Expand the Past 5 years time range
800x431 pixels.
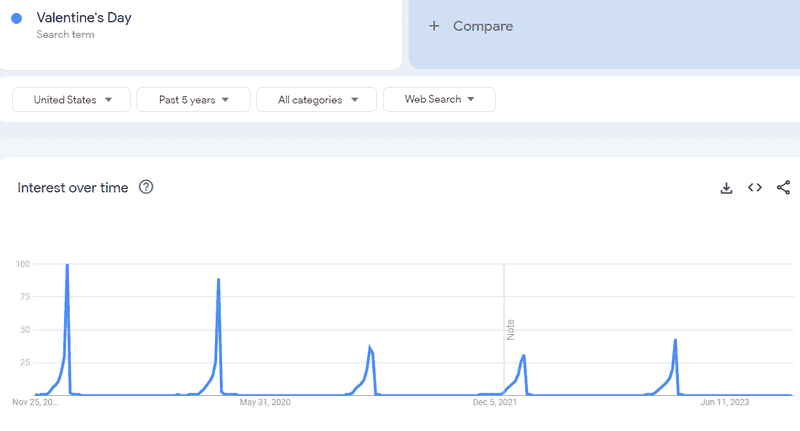193,99
